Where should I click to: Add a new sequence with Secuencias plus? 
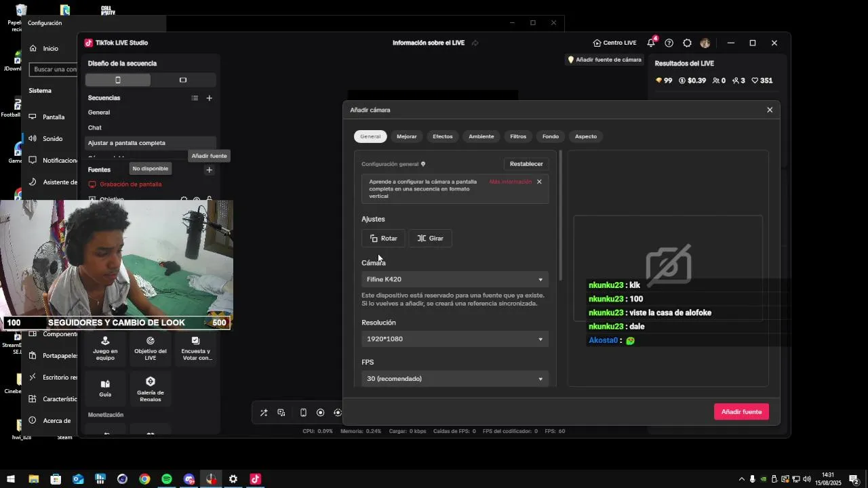(210, 98)
